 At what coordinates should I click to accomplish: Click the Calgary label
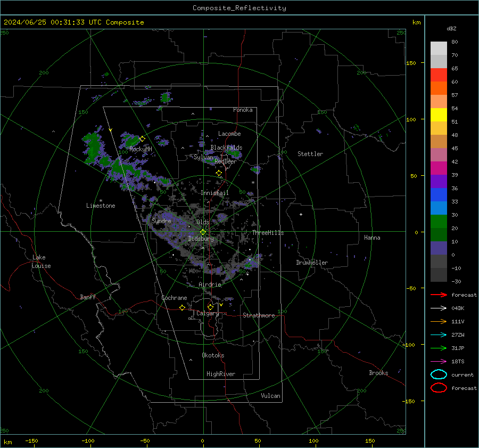(x=208, y=313)
